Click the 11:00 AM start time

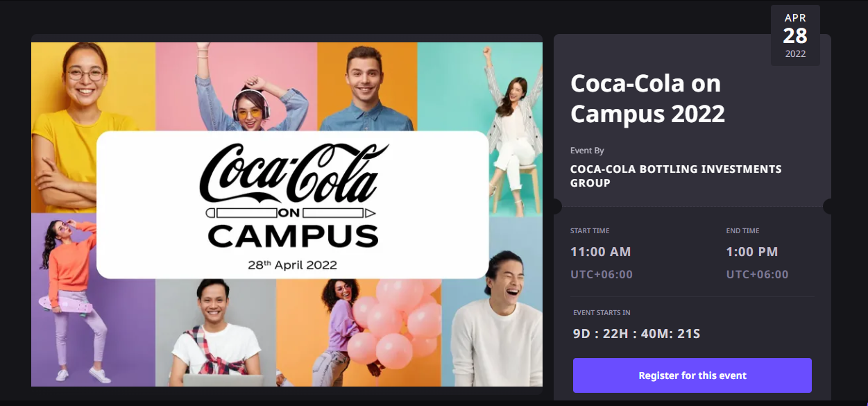[600, 252]
